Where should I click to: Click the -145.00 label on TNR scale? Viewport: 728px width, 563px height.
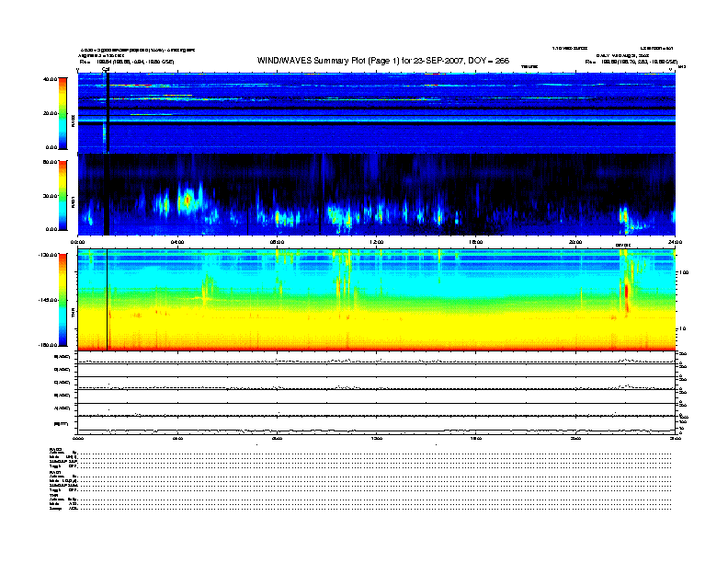pos(49,300)
